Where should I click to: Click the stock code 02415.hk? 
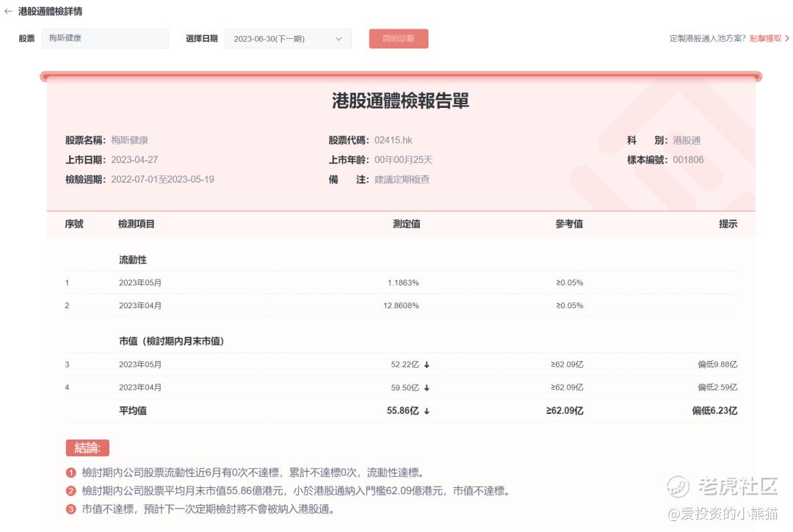pos(393,140)
